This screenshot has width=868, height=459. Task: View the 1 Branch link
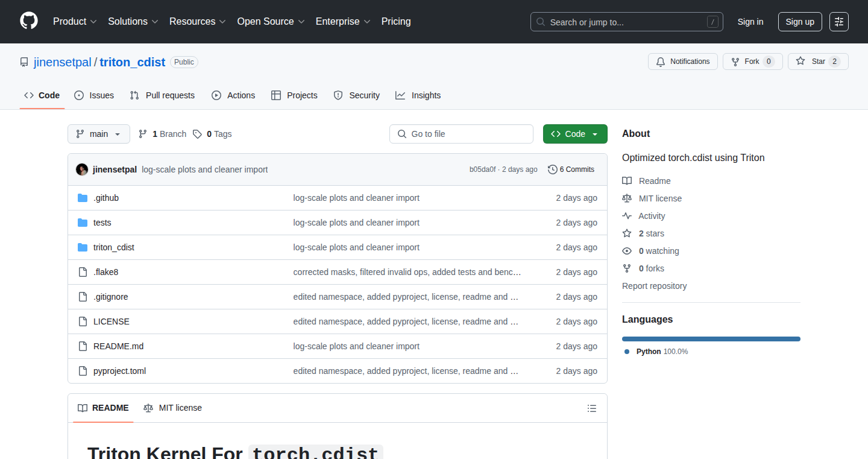(162, 134)
